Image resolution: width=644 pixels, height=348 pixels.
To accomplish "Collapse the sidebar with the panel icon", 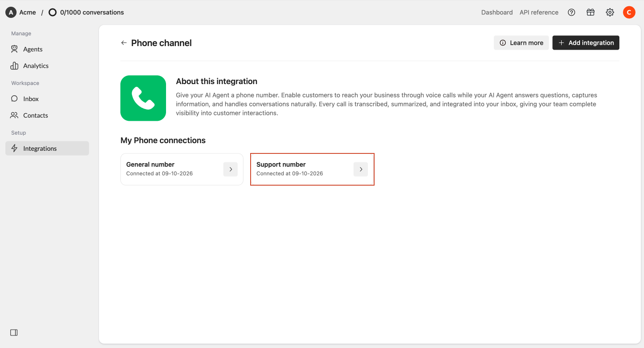I will coord(14,333).
